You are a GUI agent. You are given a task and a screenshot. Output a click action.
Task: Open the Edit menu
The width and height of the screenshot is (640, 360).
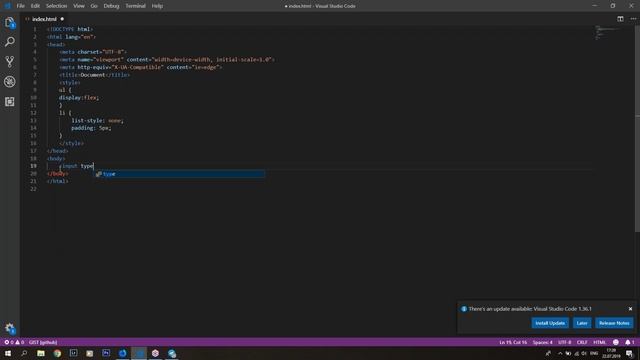(35, 6)
